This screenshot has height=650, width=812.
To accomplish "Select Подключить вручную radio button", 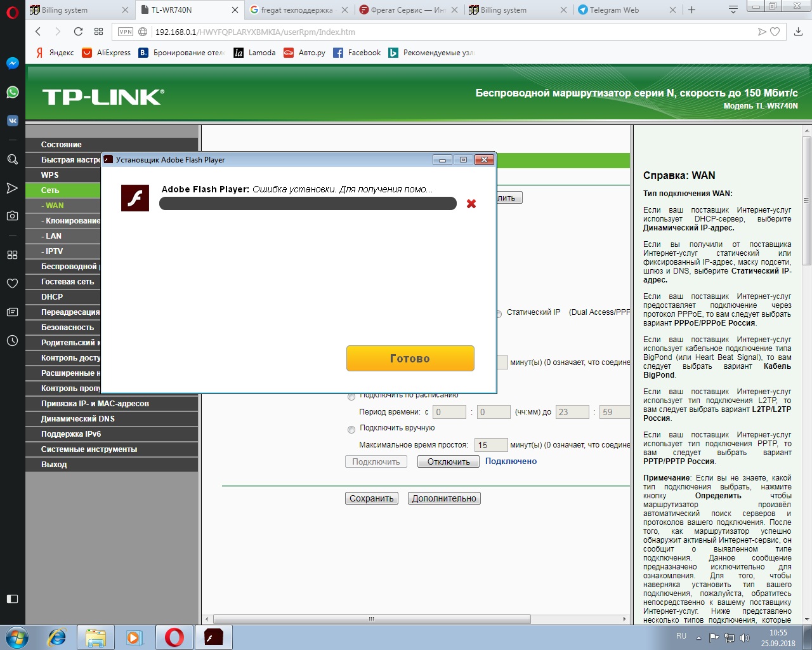I will (x=351, y=430).
